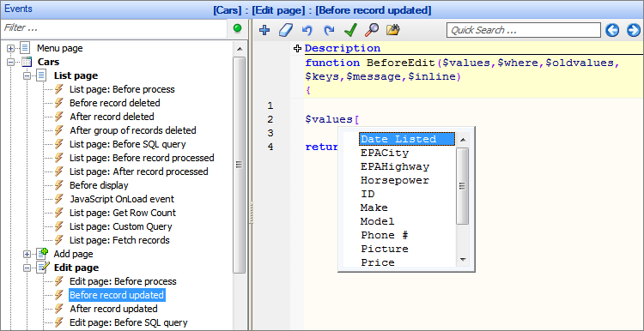
Task: Click lightning icon of List page: Fetch records
Action: (x=59, y=240)
